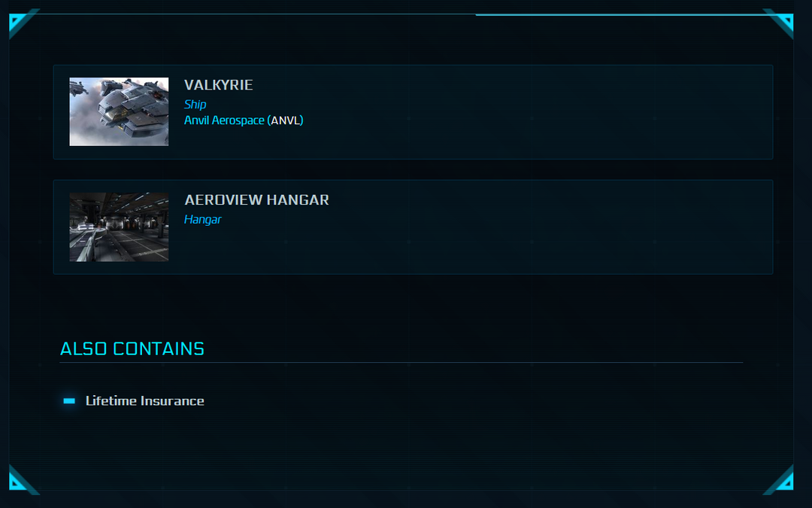Click the ALSO CONTAINS section heading

coord(132,348)
